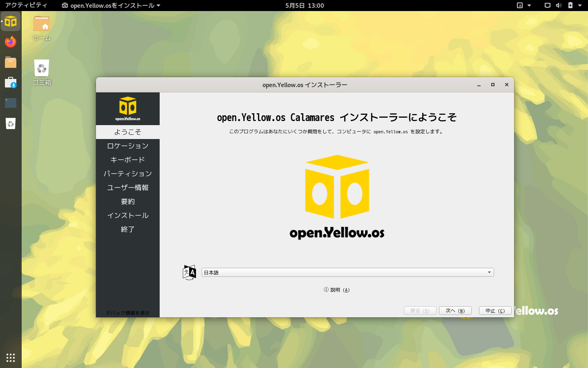Open the input source menu in top bar
Viewport: 588px width, 368px height.
pos(524,5)
